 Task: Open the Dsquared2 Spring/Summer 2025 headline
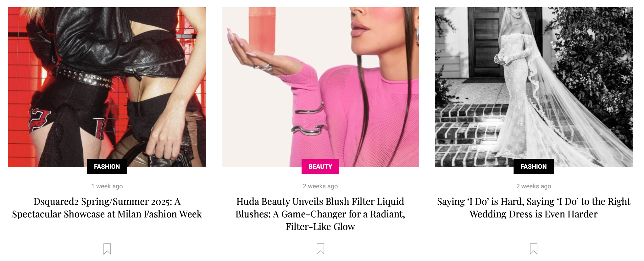pyautogui.click(x=107, y=208)
